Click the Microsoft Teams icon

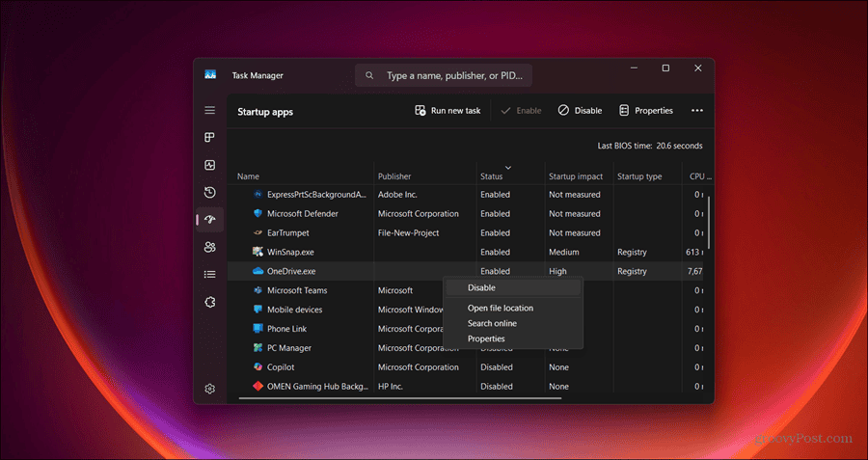258,290
